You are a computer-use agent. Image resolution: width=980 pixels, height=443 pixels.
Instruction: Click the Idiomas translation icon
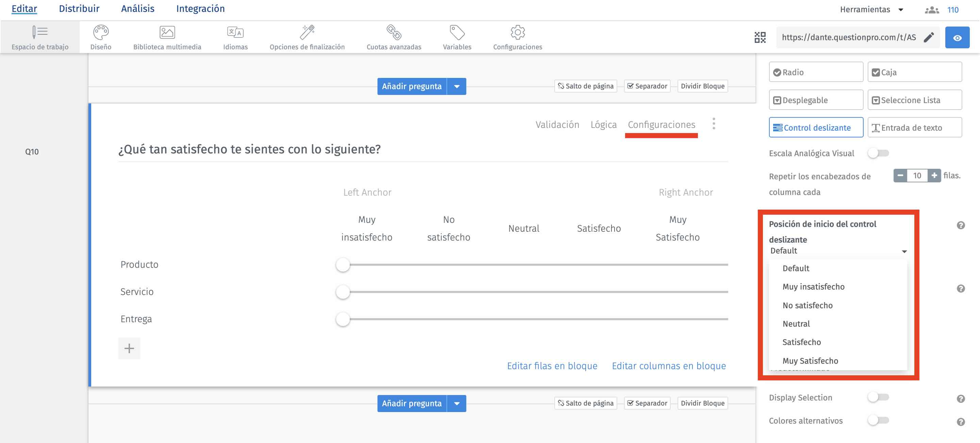pos(235,33)
